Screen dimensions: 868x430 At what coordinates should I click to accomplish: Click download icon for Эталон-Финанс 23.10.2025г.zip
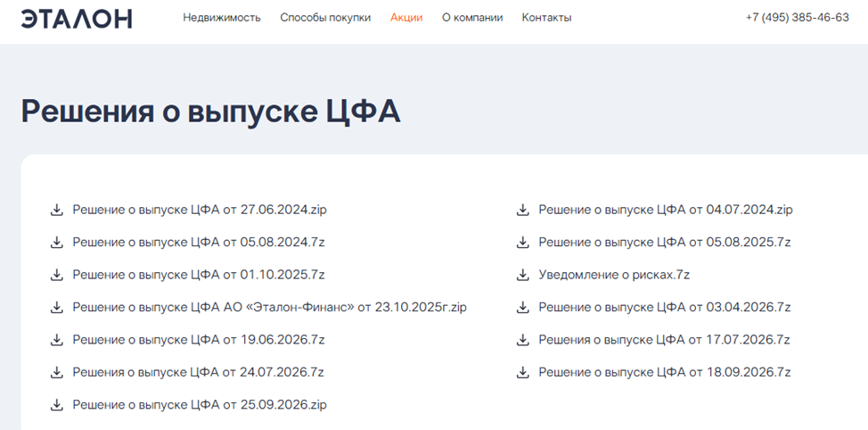coord(56,307)
